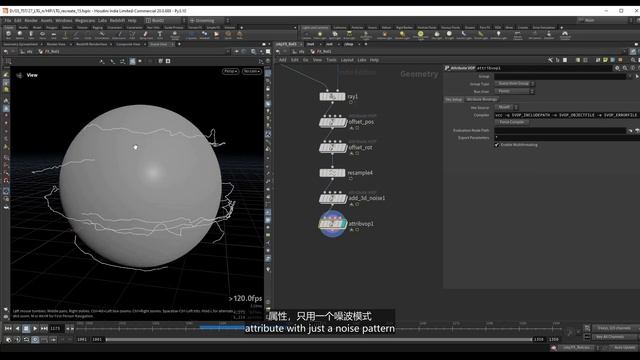Select the Metaball shelf tool
Viewport: 640px width, 360px height.
(204, 35)
